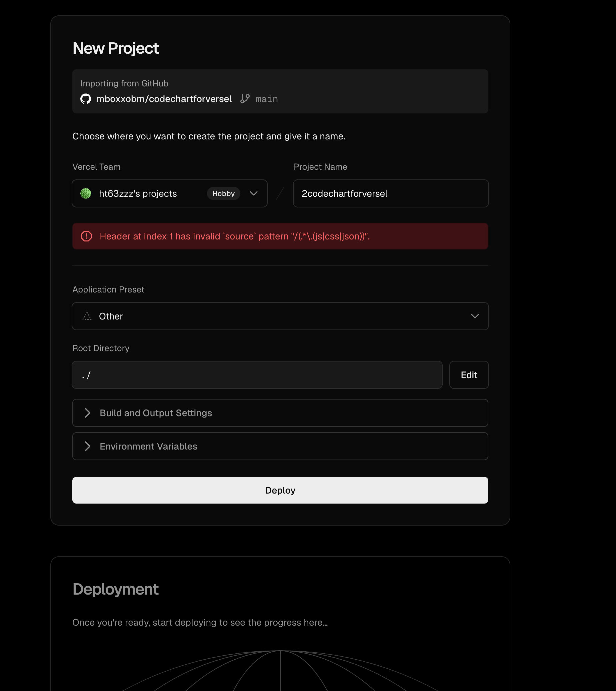
Task: Click the New Project heading
Action: tap(115, 48)
